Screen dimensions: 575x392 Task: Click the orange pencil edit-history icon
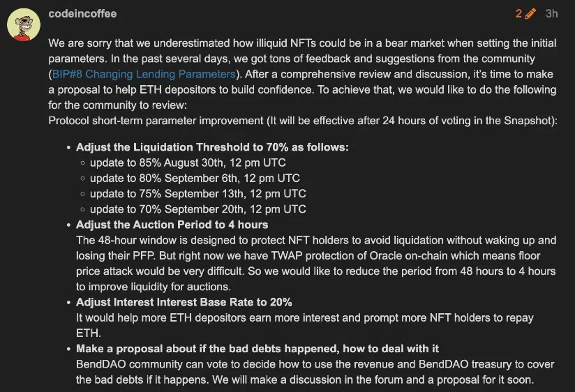click(530, 14)
